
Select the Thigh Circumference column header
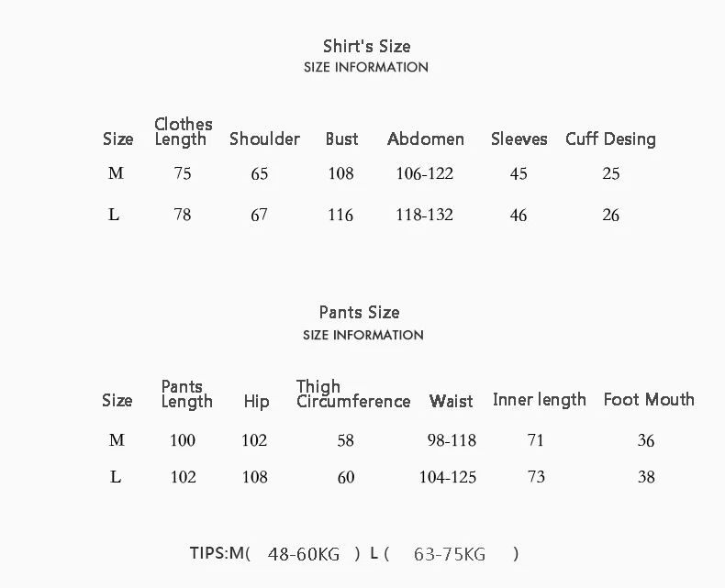[x=353, y=394]
